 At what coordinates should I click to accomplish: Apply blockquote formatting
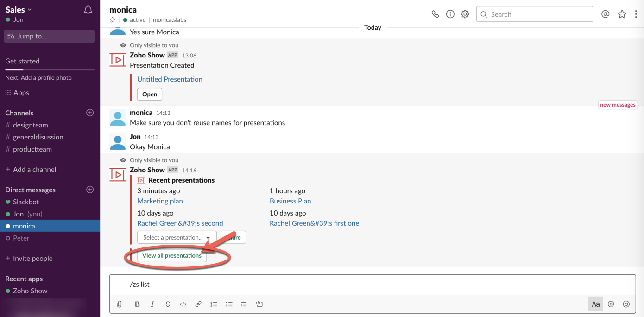[244, 304]
